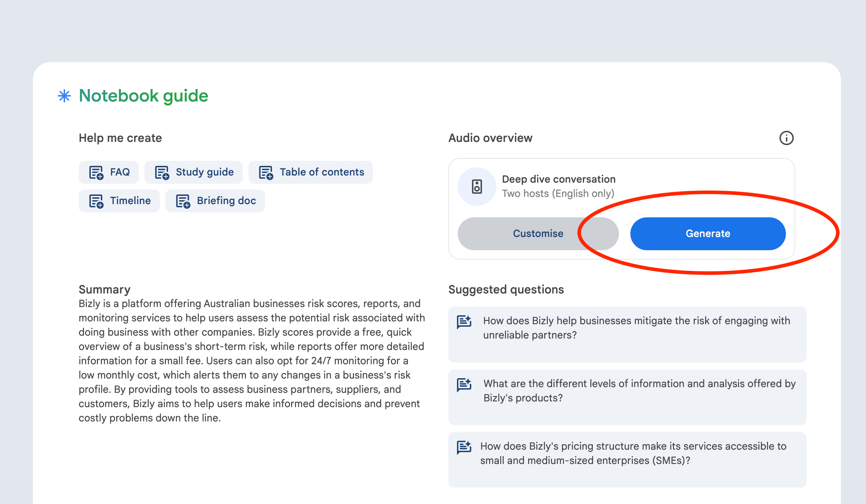The width and height of the screenshot is (866, 504).
Task: Click the Bizly summary paragraph
Action: click(252, 361)
